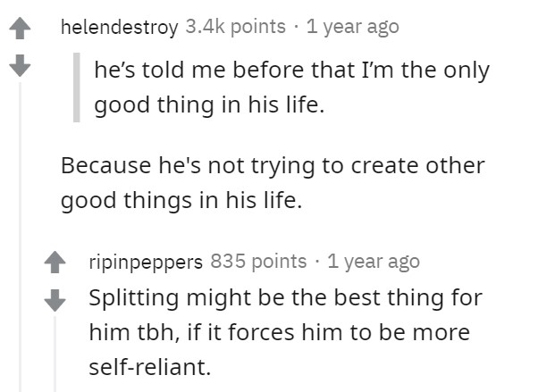Click the reply line 'Splitting might be the best'
Screen dimensions: 538x392
[x=286, y=297]
